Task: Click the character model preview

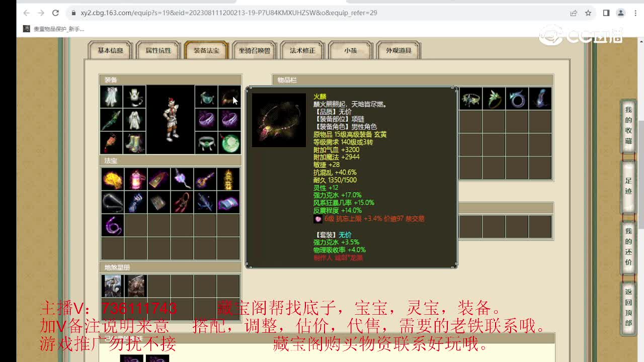Action: tap(170, 120)
